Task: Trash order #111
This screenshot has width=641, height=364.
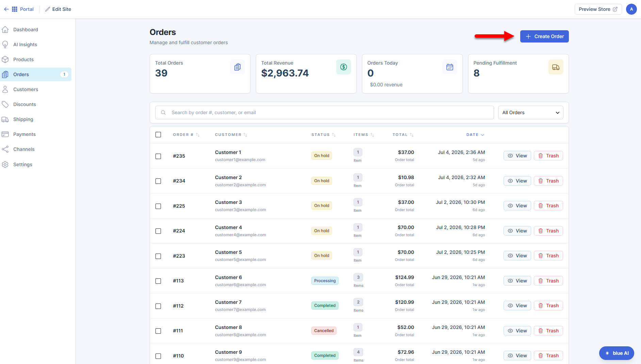Action: coord(548,331)
